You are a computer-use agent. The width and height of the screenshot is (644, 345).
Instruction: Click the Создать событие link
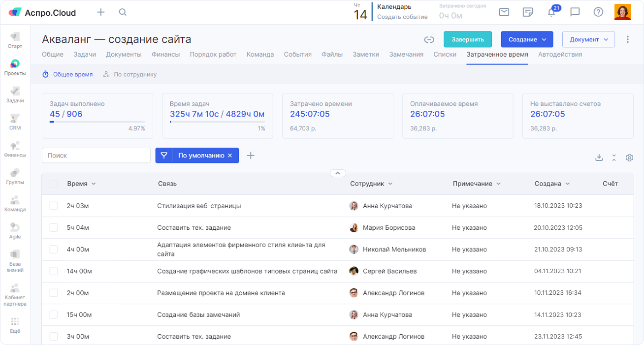pyautogui.click(x=402, y=17)
